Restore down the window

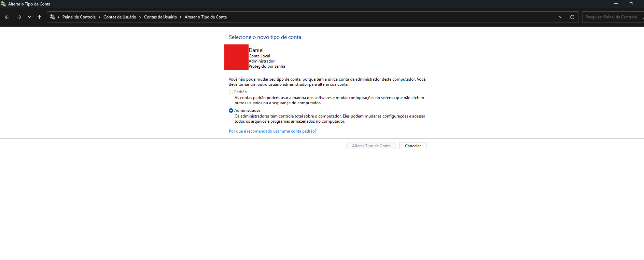pyautogui.click(x=631, y=4)
